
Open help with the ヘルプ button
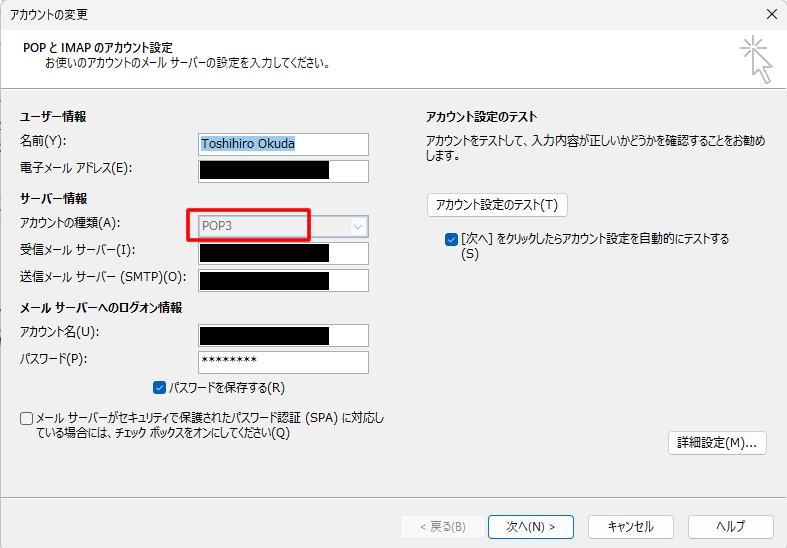pyautogui.click(x=730, y=526)
